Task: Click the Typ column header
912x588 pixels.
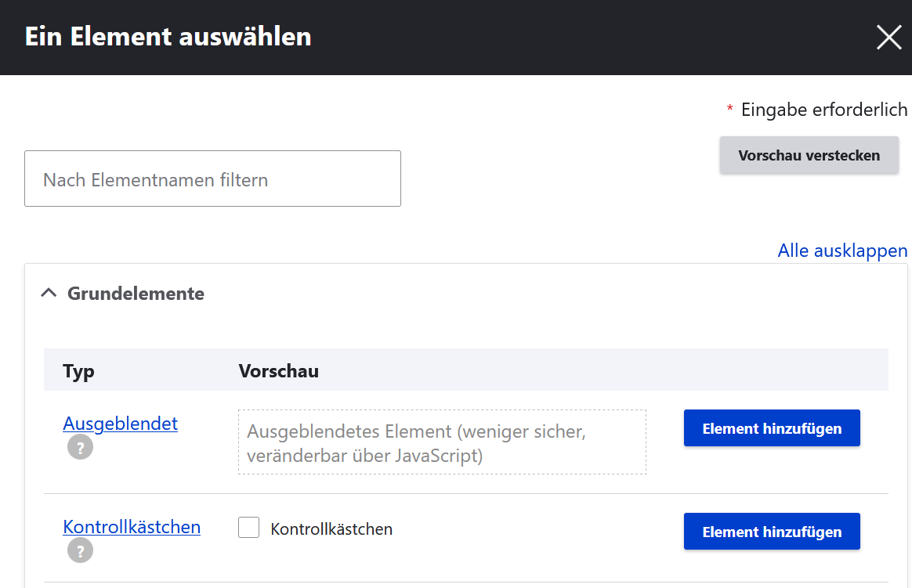Action: 78,370
